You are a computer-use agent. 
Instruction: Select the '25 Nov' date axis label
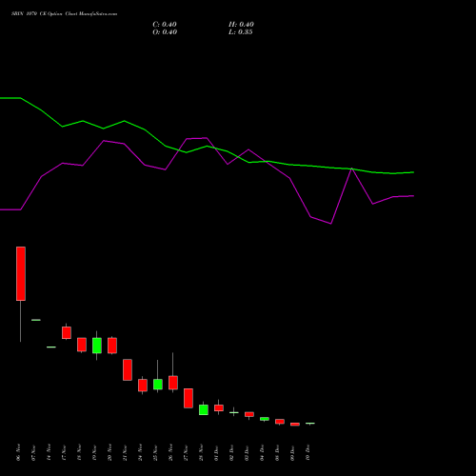[155, 452]
